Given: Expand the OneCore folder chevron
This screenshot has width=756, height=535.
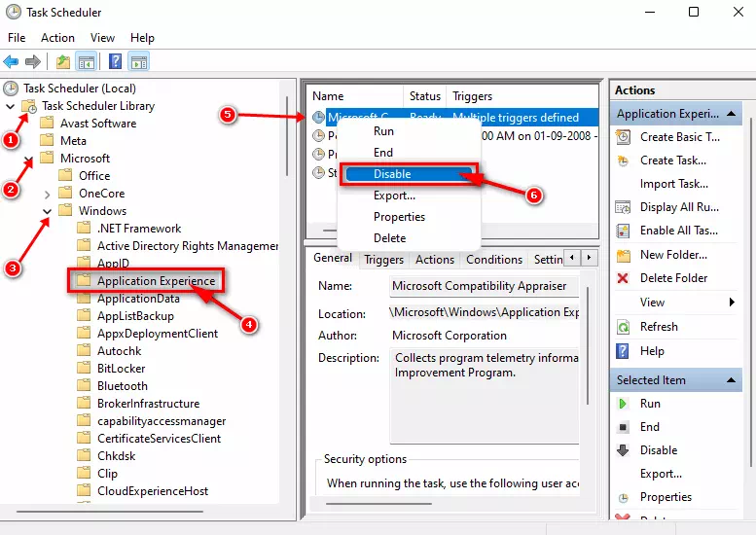Looking at the screenshot, I should pyautogui.click(x=47, y=195).
